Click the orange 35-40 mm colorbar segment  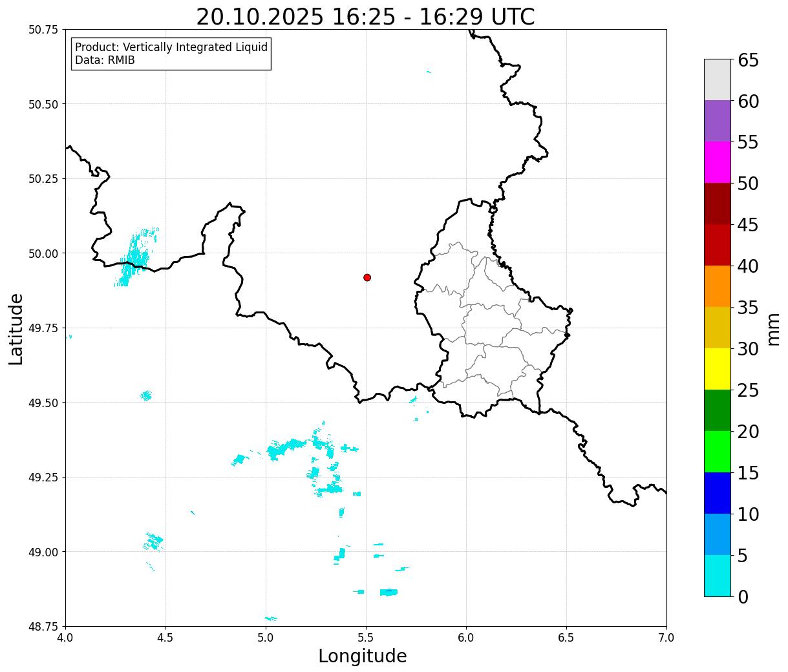pos(718,286)
